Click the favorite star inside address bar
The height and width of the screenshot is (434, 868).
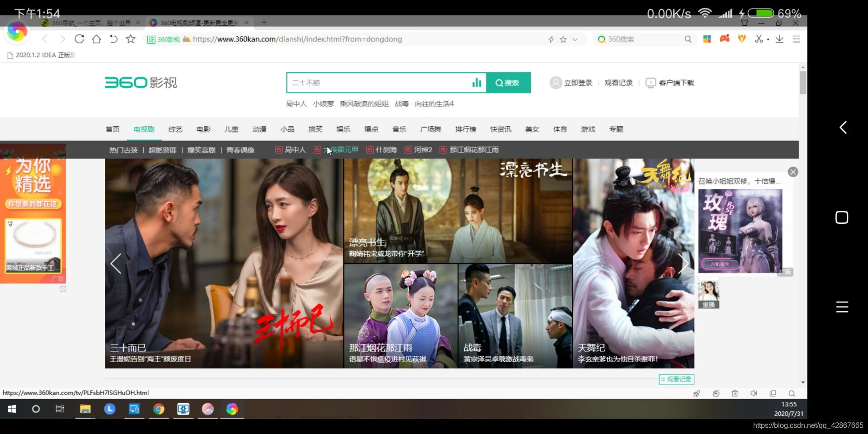pyautogui.click(x=563, y=39)
